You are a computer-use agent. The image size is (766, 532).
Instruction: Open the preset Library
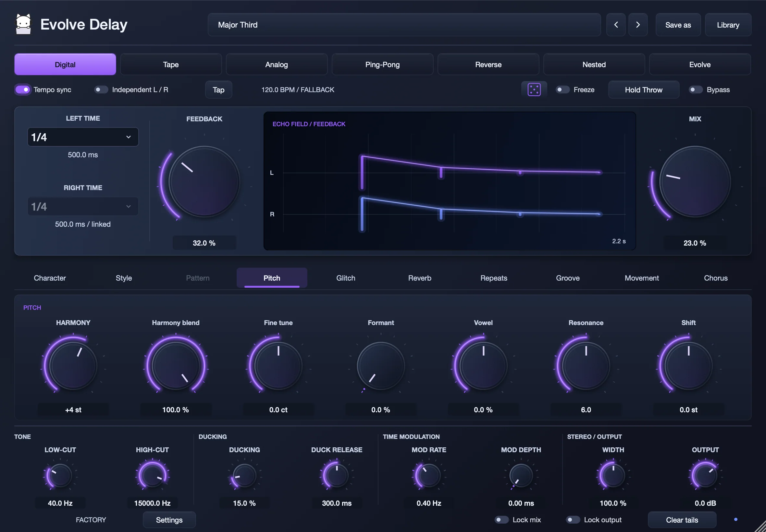tap(728, 25)
